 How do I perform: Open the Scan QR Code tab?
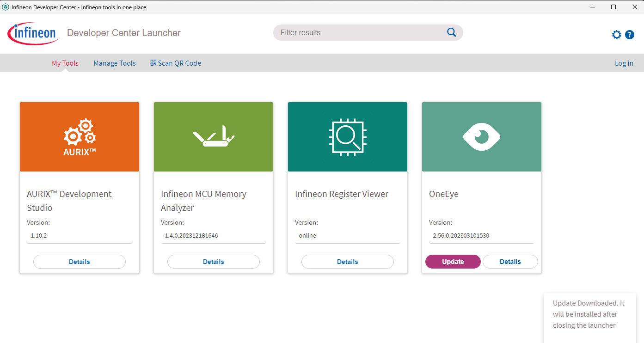click(x=176, y=63)
